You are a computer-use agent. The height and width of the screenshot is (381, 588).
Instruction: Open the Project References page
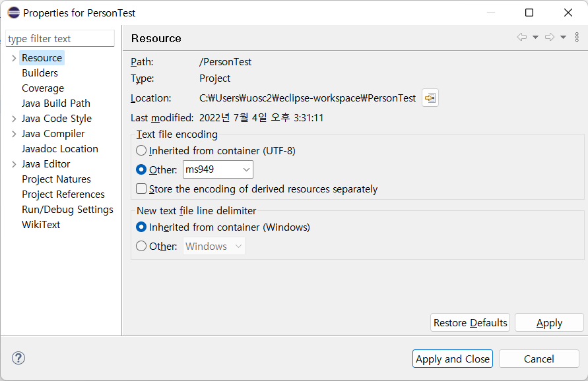click(63, 194)
